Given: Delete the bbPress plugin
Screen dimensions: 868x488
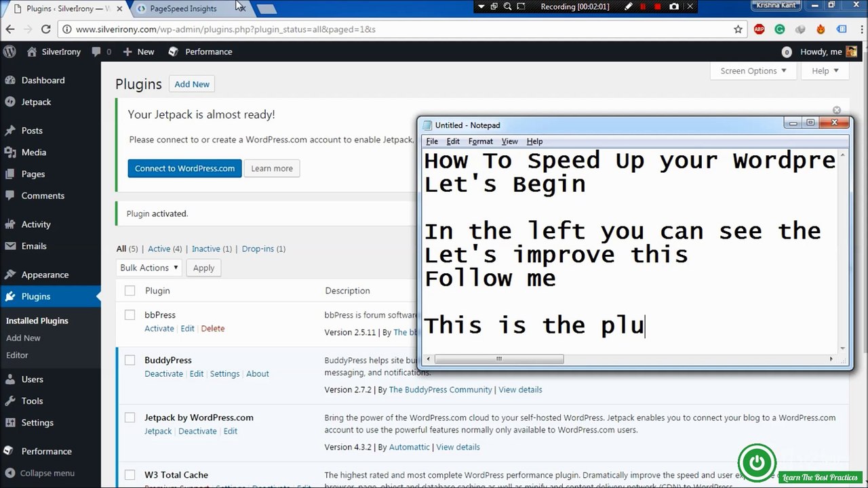Looking at the screenshot, I should click(x=212, y=329).
